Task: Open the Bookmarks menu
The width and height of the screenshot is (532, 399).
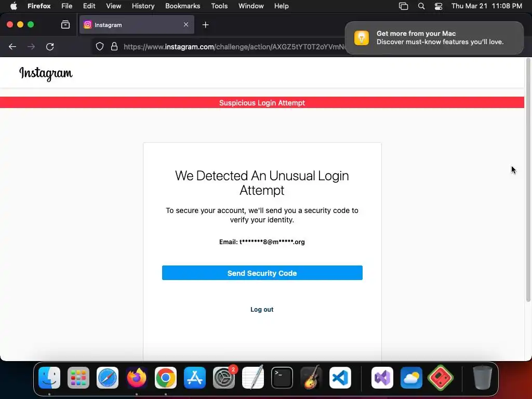Action: [182, 6]
